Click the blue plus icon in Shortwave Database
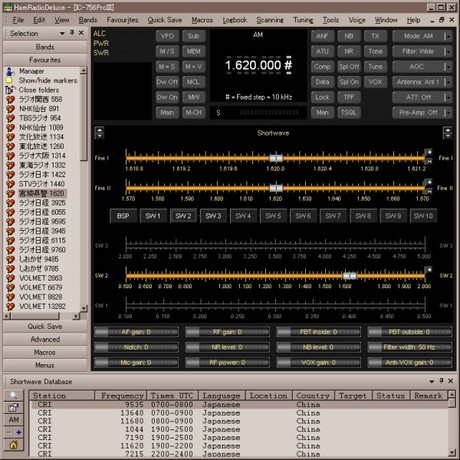This screenshot has height=460, width=460. pos(19,432)
